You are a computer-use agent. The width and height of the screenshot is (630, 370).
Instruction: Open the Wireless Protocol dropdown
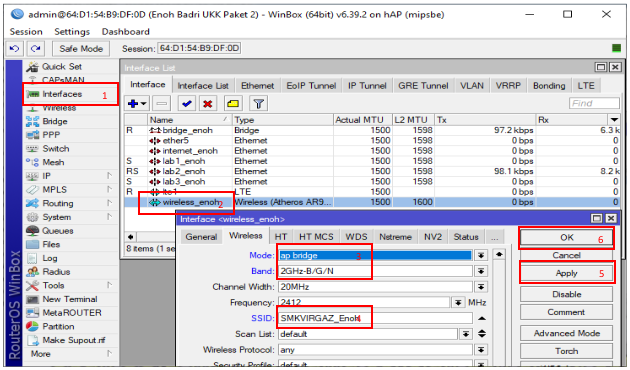tap(481, 350)
